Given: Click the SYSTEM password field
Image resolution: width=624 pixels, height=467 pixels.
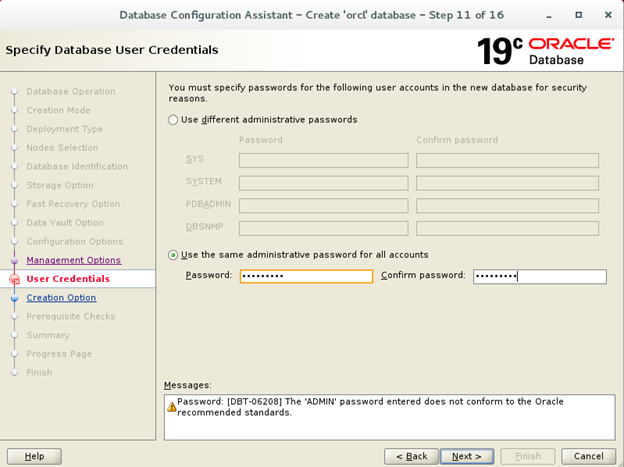Looking at the screenshot, I should [x=324, y=183].
